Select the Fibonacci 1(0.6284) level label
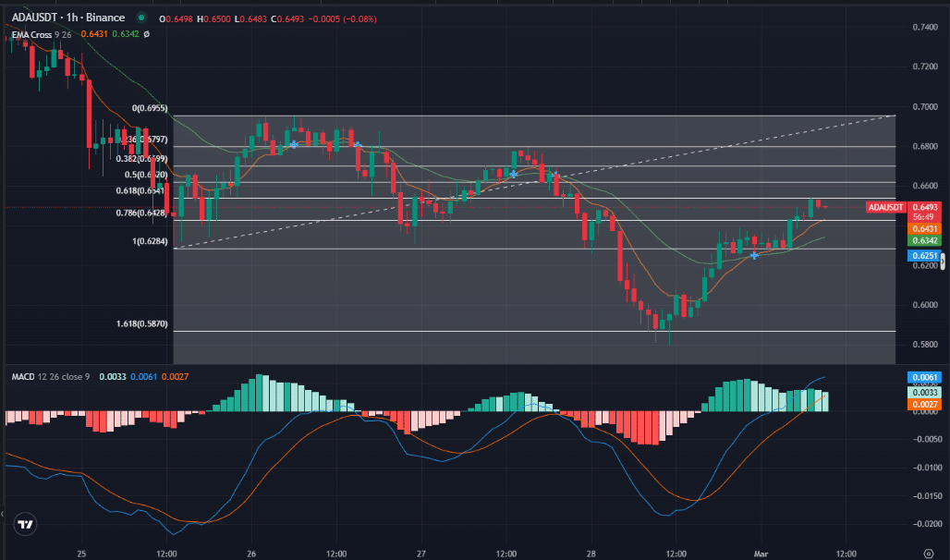 coord(150,242)
